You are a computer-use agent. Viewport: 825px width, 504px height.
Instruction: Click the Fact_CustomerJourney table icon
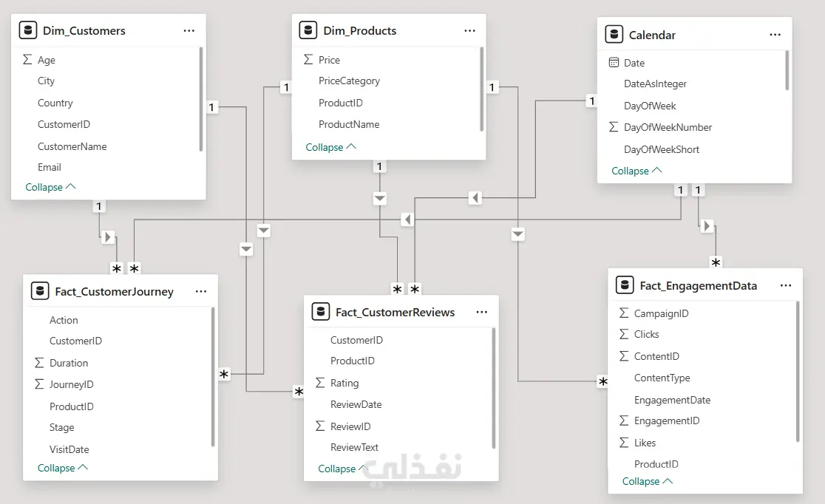pos(40,291)
